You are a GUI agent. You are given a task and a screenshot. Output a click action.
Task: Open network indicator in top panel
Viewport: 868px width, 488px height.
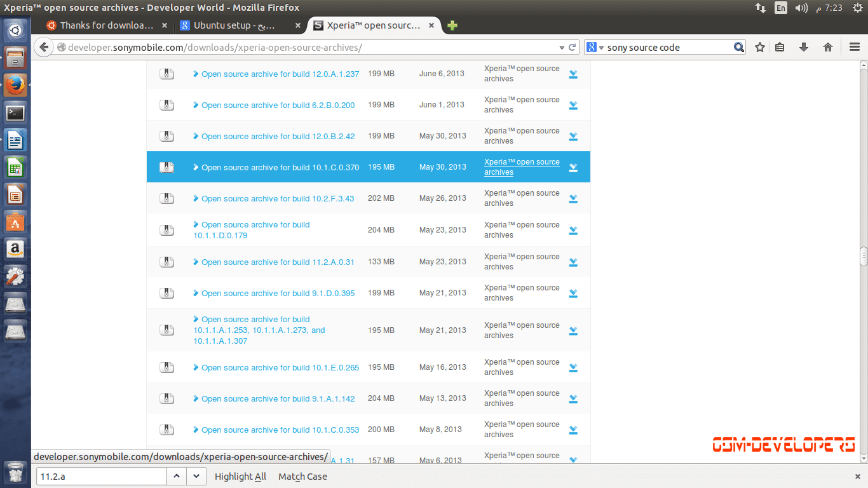coord(760,8)
